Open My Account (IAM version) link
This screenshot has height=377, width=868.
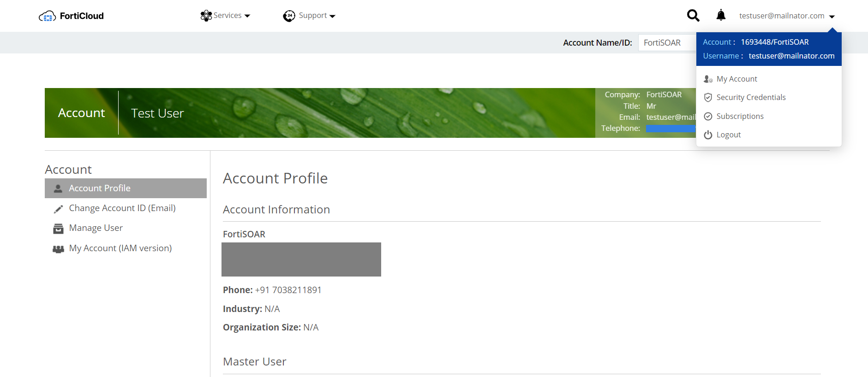point(120,248)
